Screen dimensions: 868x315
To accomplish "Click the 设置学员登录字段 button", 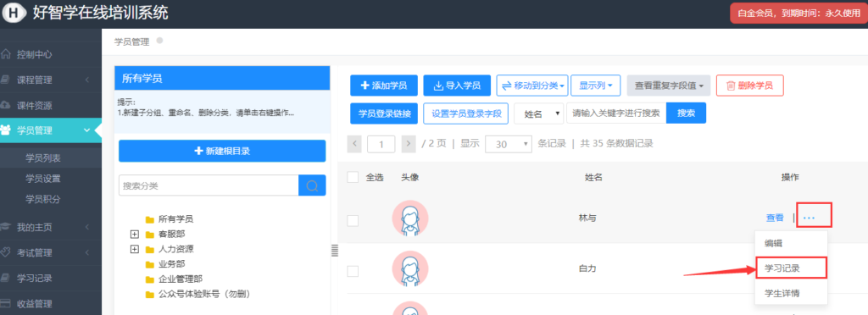I will pos(465,113).
